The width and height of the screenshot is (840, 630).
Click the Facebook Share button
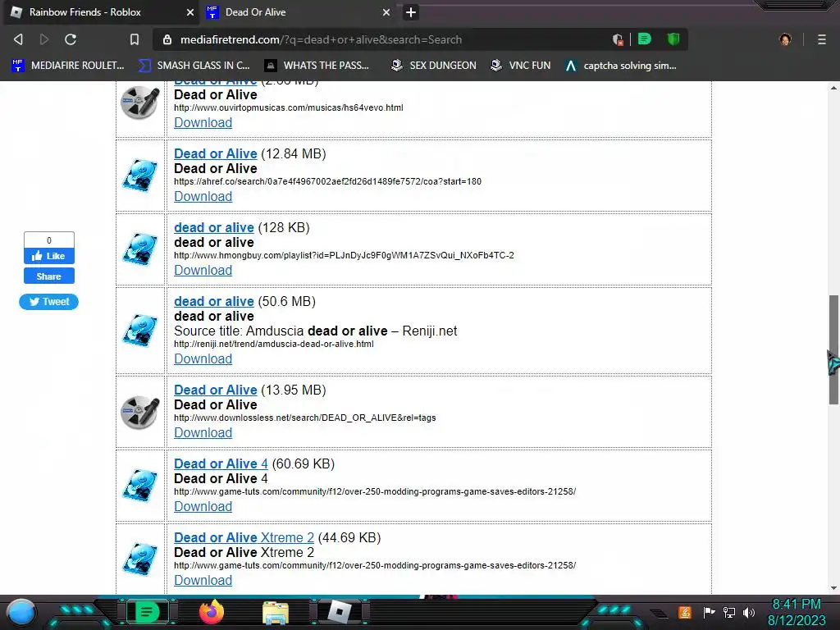pos(48,276)
